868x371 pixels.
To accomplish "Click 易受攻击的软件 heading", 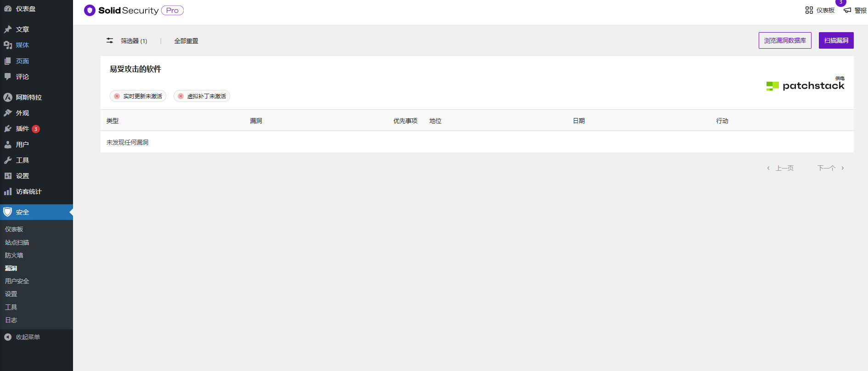I will click(x=135, y=69).
